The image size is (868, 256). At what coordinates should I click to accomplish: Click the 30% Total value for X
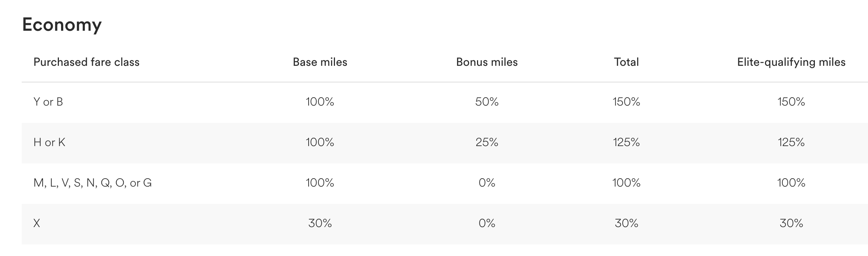pyautogui.click(x=626, y=223)
